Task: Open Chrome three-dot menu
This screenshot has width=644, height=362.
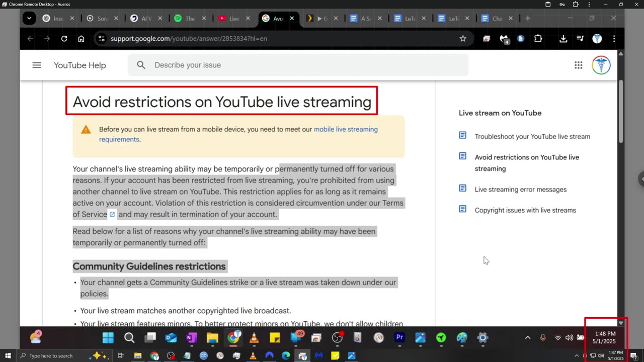Action: point(614,39)
